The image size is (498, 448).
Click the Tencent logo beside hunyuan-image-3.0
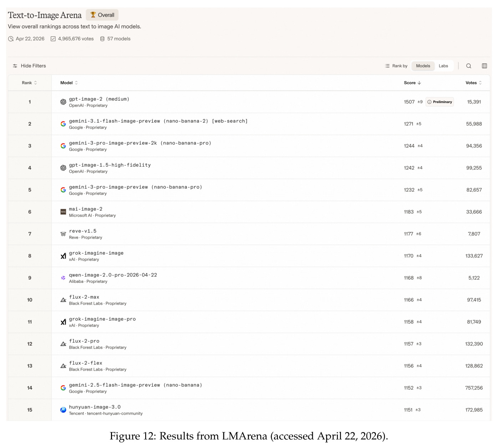click(63, 410)
